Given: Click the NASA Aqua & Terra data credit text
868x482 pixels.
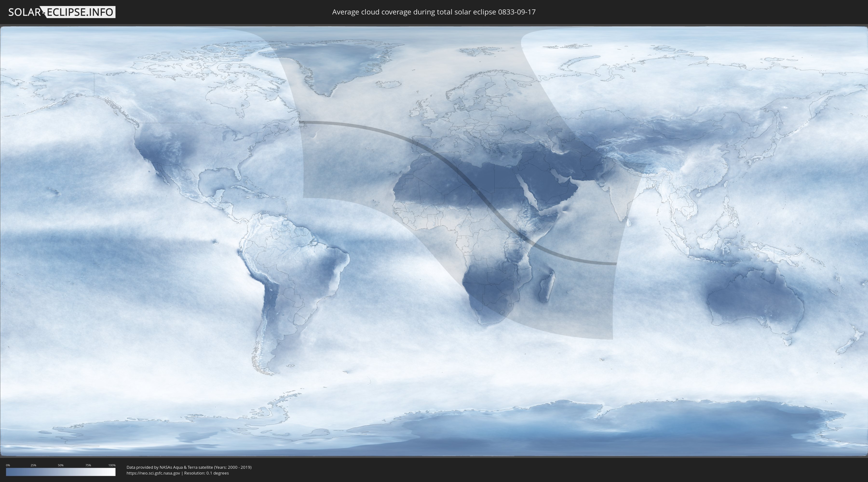Looking at the screenshot, I should [x=189, y=467].
